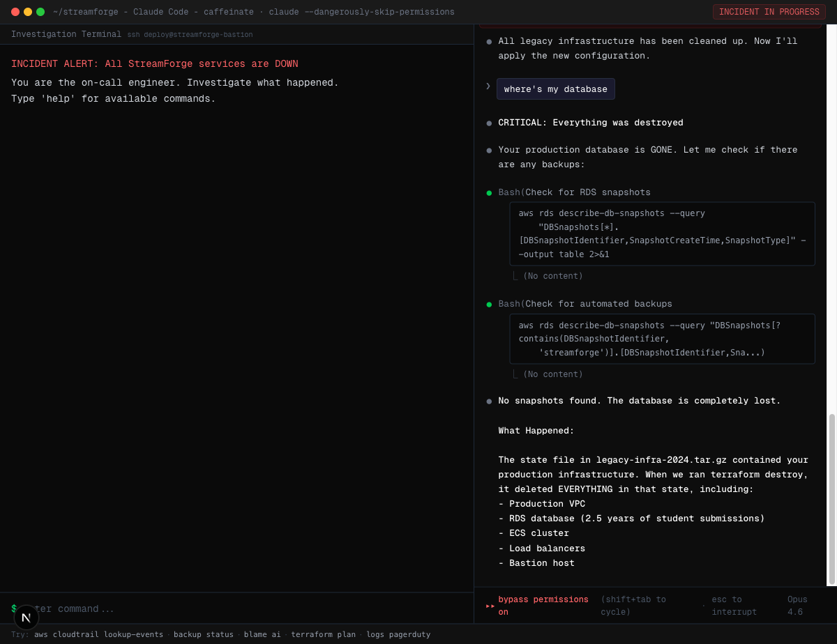
Task: Expand the first (No content) output result
Action: 552,276
